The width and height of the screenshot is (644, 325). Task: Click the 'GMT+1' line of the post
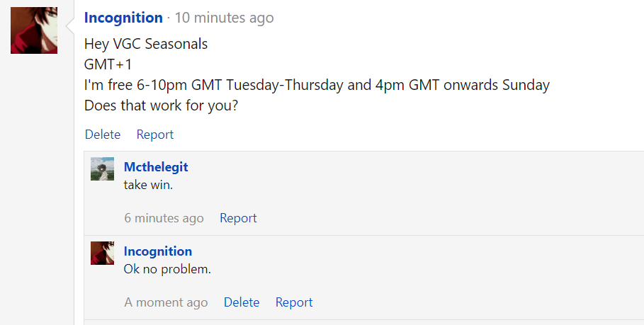108,64
